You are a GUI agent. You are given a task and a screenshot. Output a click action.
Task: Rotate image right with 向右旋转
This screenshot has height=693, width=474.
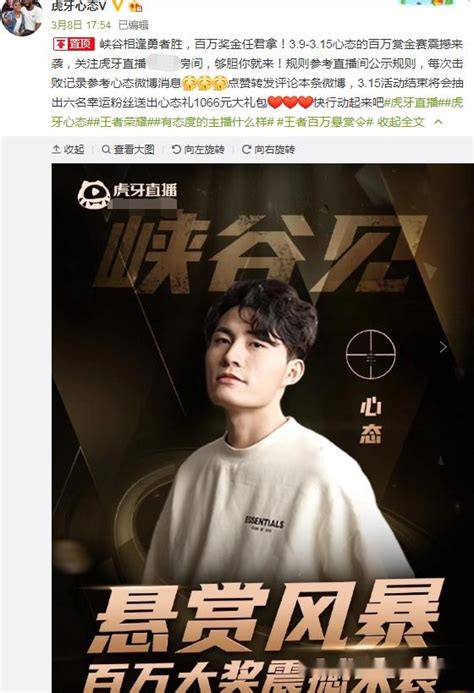pos(268,149)
